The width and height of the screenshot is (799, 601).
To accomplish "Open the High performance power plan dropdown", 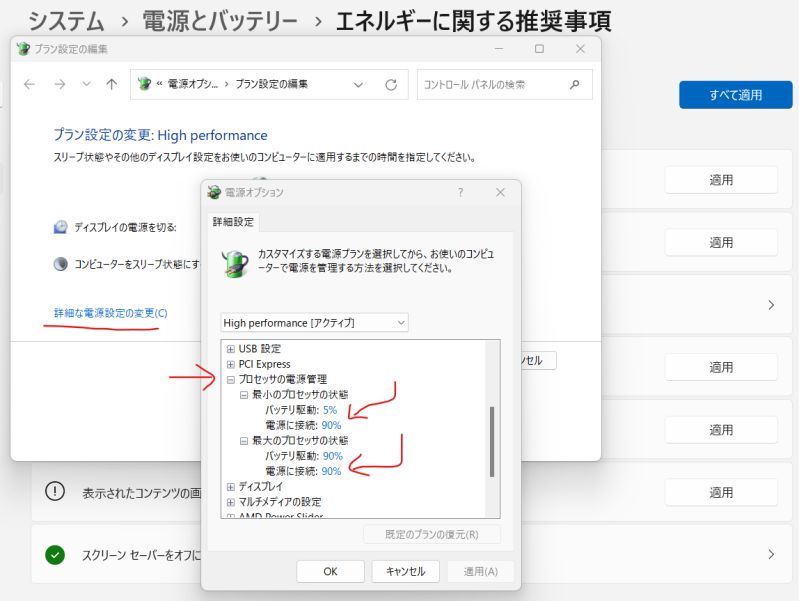I will (x=314, y=323).
